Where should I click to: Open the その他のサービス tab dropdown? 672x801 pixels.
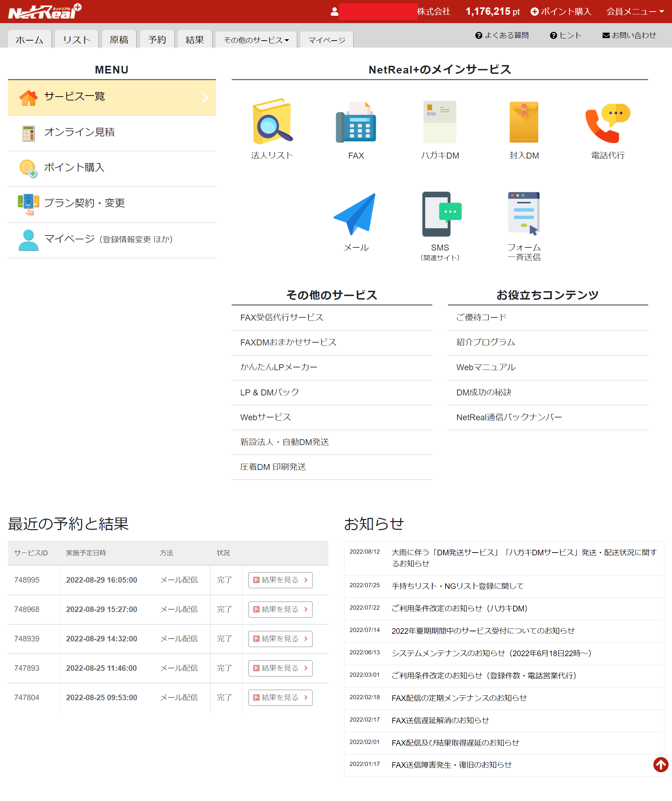[x=256, y=40]
